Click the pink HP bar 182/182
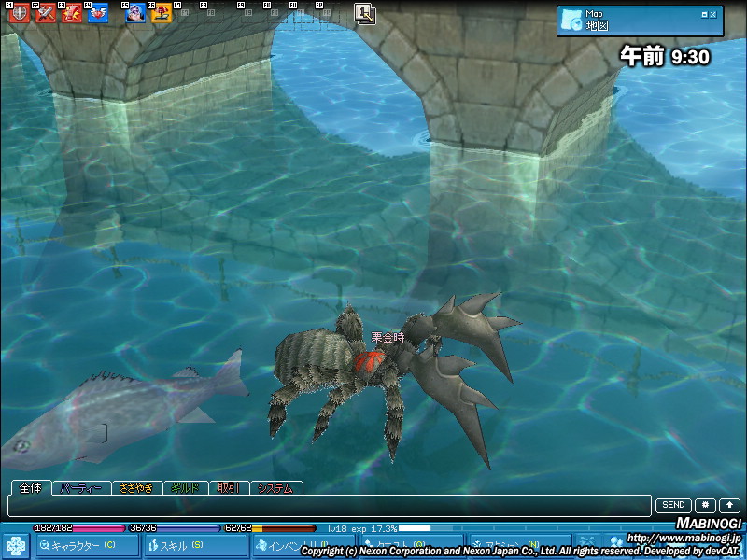Screen dimensions: 747x560 click(x=79, y=528)
